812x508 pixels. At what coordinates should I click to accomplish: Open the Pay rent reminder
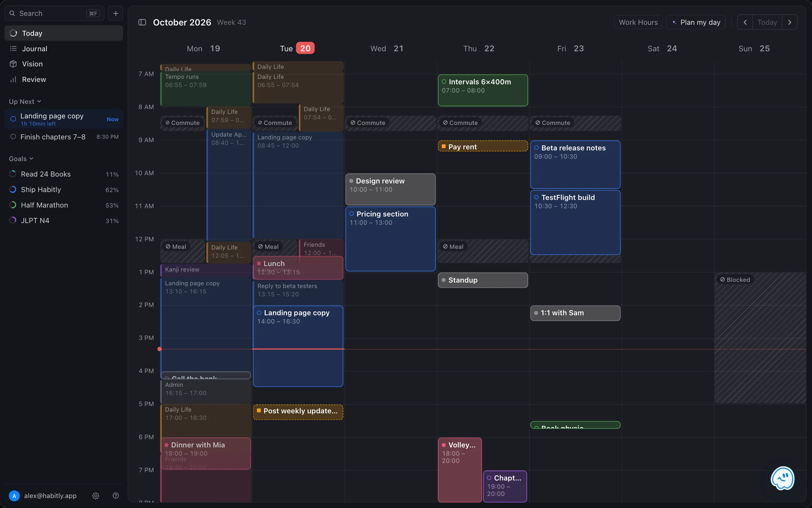tap(483, 146)
